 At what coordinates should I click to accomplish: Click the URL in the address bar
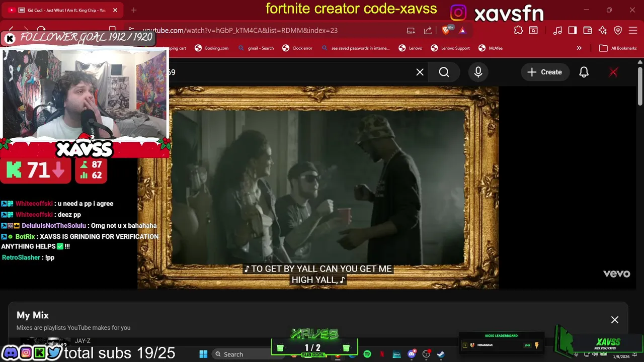coord(240,30)
